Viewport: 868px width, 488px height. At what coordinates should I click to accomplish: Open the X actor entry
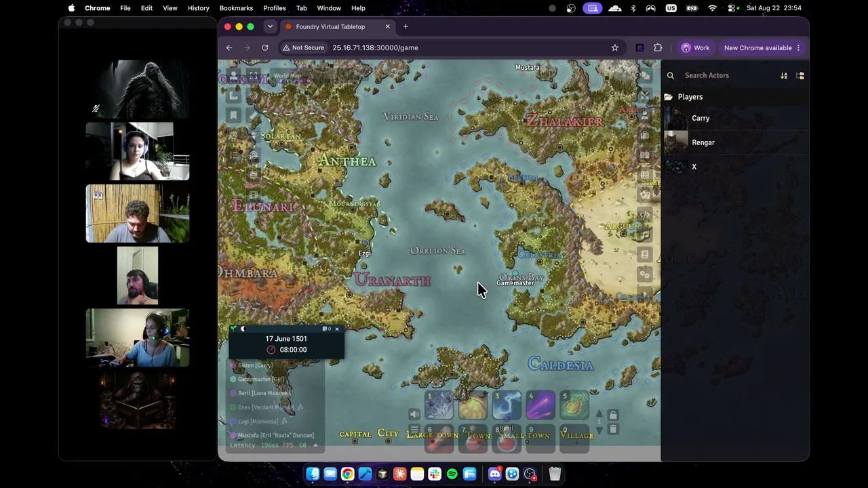point(735,167)
